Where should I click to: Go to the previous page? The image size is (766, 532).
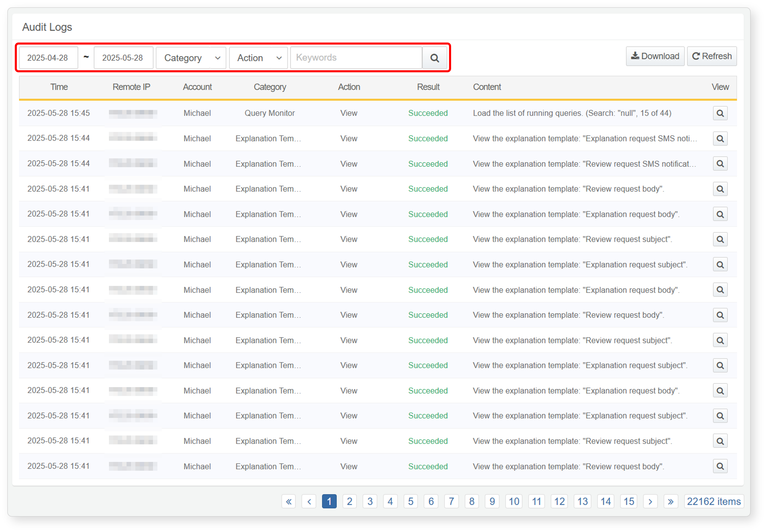click(309, 501)
